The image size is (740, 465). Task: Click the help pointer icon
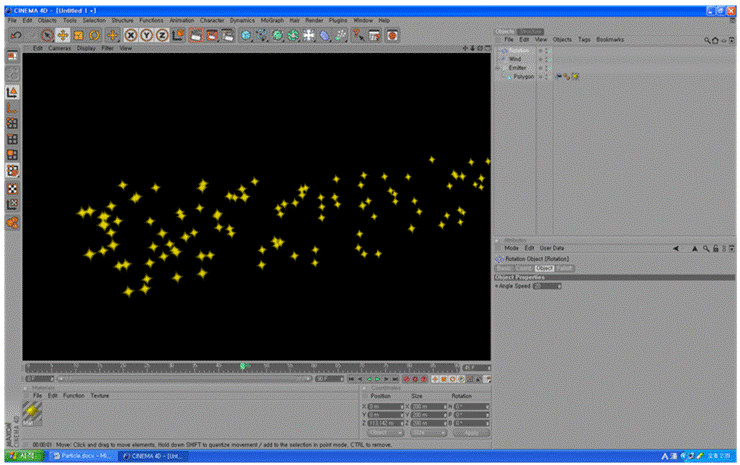coord(358,35)
